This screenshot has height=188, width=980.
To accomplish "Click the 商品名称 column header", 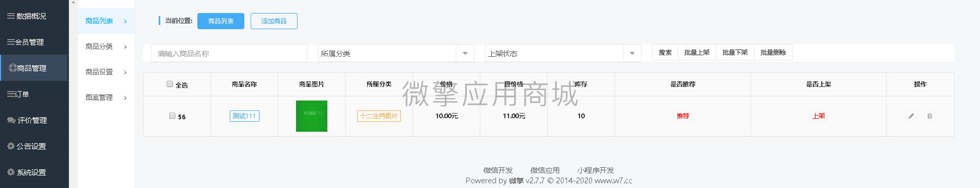I will coord(244,84).
